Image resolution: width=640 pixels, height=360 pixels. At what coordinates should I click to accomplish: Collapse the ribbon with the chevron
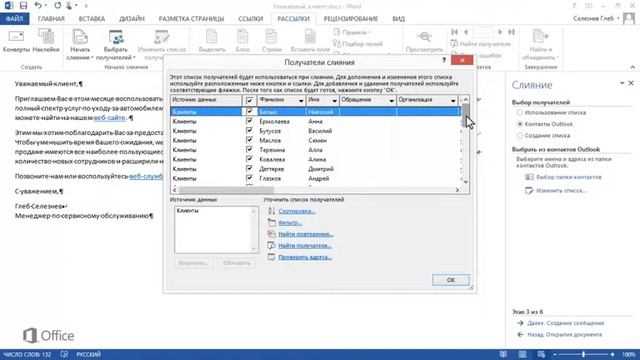pyautogui.click(x=633, y=67)
